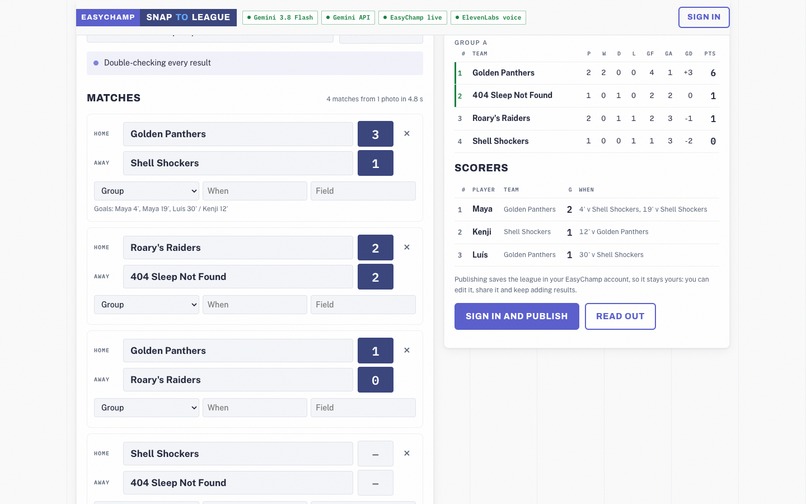Edit home score 2 for Roary's Raiders
The width and height of the screenshot is (806, 504).
[375, 247]
